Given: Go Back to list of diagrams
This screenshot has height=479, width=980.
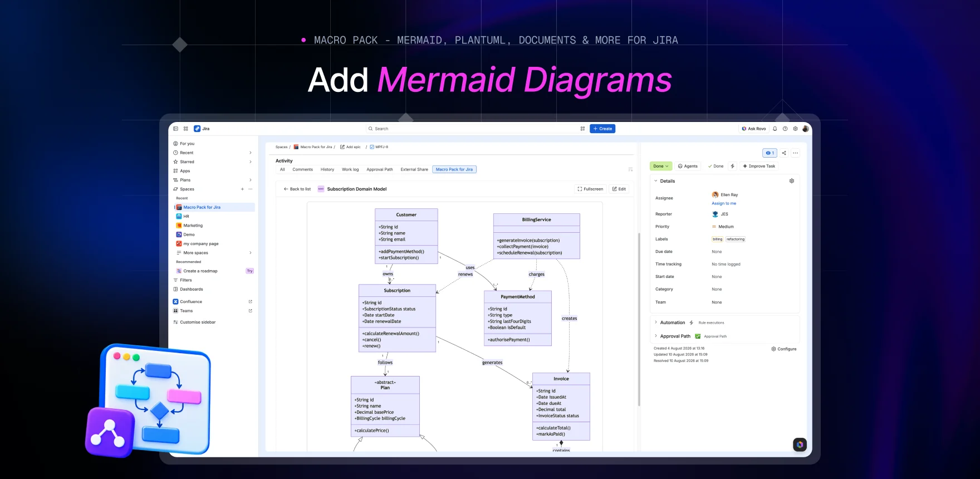Looking at the screenshot, I should 297,189.
